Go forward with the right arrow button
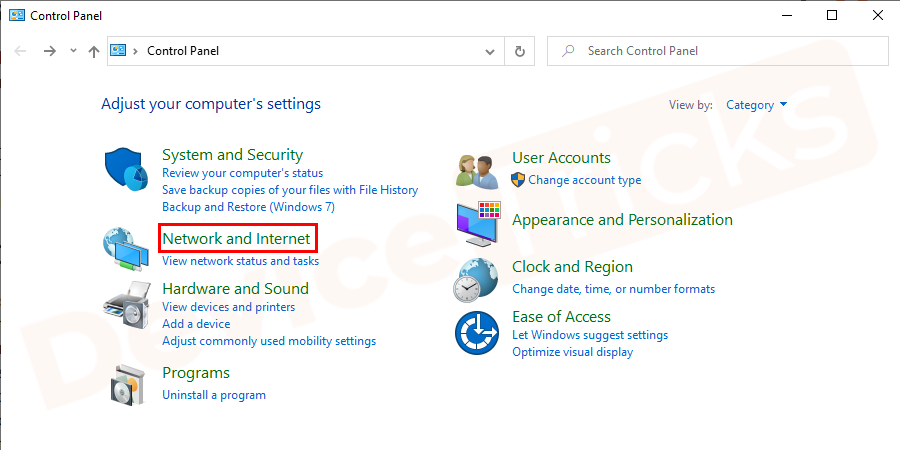This screenshot has width=900, height=450. 51,51
